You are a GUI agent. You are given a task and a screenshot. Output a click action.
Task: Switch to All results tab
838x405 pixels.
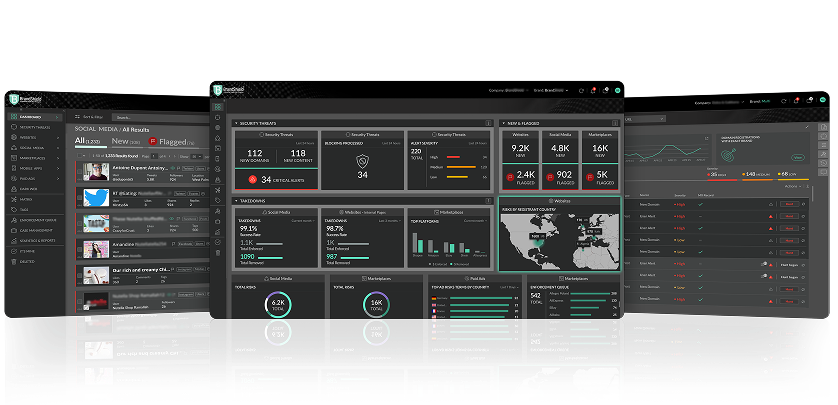click(x=90, y=141)
